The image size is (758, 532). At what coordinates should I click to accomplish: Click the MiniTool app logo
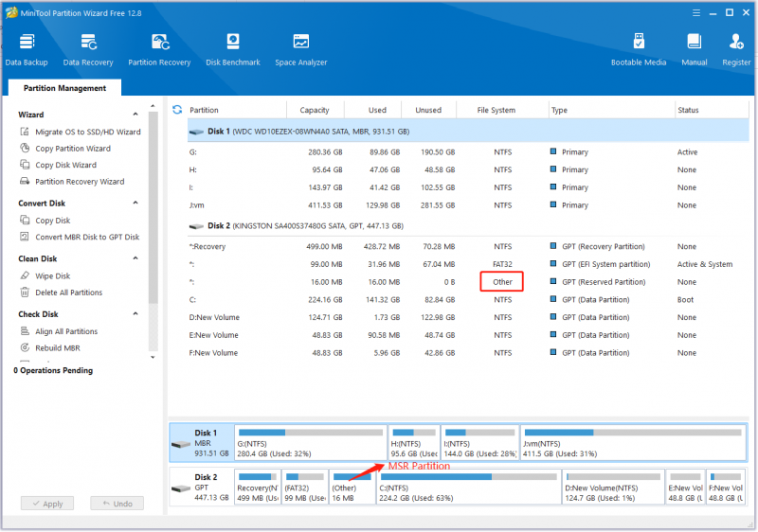[x=11, y=12]
